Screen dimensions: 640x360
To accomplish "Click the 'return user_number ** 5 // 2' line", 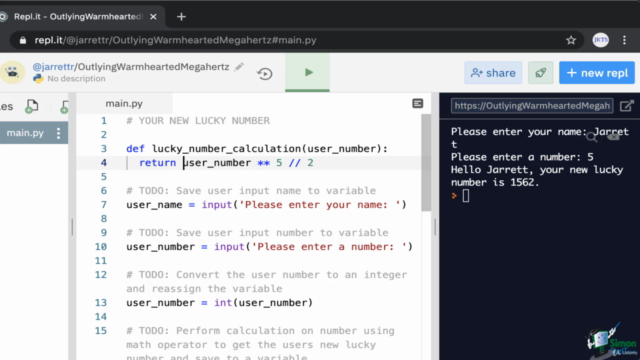I will tap(226, 162).
